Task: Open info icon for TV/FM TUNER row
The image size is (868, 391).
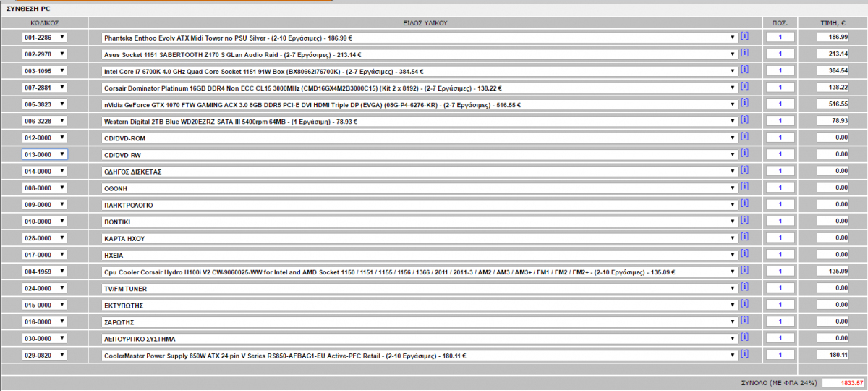Action: pyautogui.click(x=744, y=287)
